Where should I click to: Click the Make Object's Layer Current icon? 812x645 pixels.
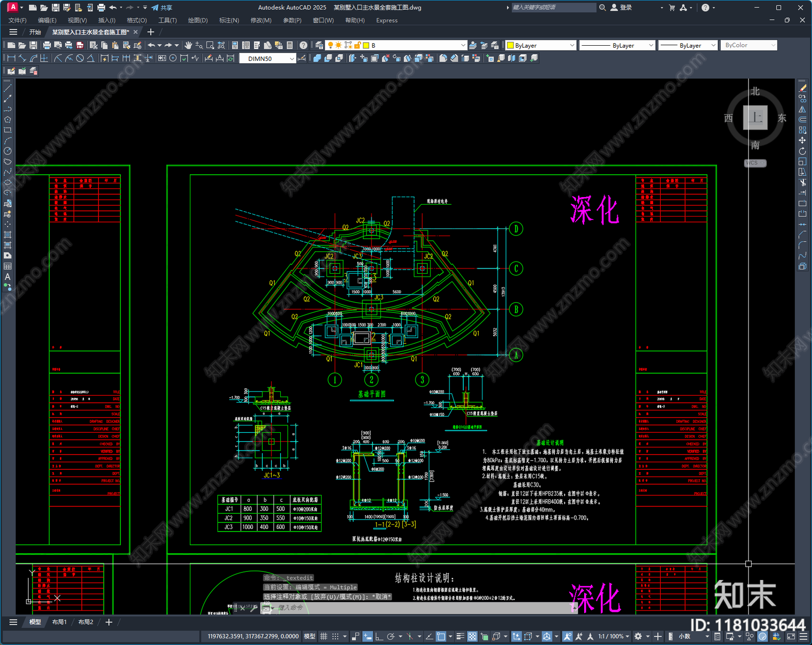click(x=473, y=45)
